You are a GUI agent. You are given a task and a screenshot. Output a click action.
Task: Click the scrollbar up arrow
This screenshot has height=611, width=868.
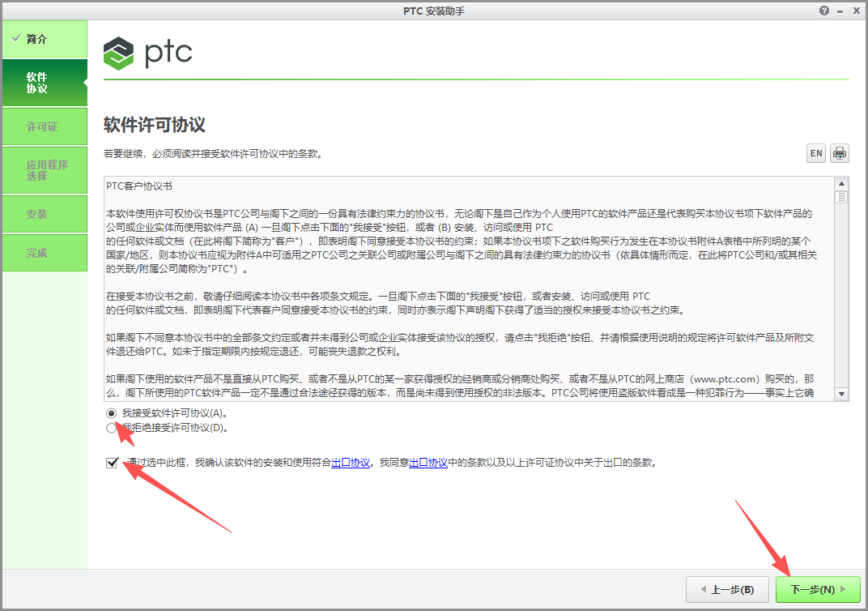point(842,184)
